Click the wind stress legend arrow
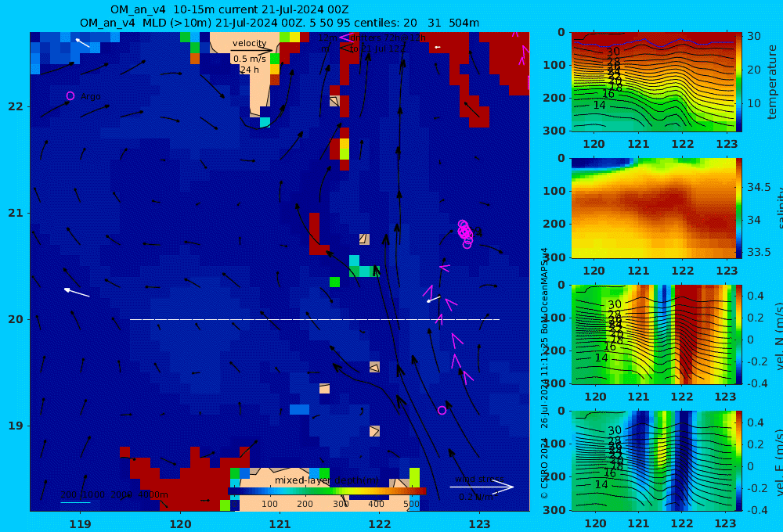The height and width of the screenshot is (532, 783). 482,487
